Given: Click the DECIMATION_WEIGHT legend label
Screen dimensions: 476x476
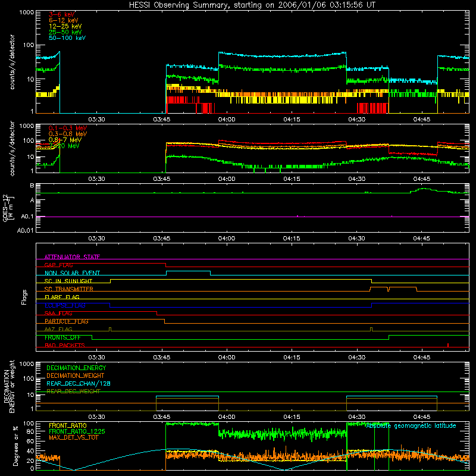Looking at the screenshot, I should tap(76, 375).
